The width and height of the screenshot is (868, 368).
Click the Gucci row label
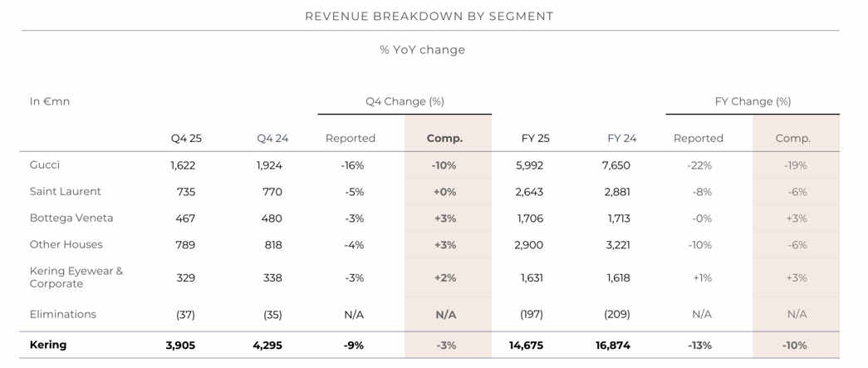(45, 165)
